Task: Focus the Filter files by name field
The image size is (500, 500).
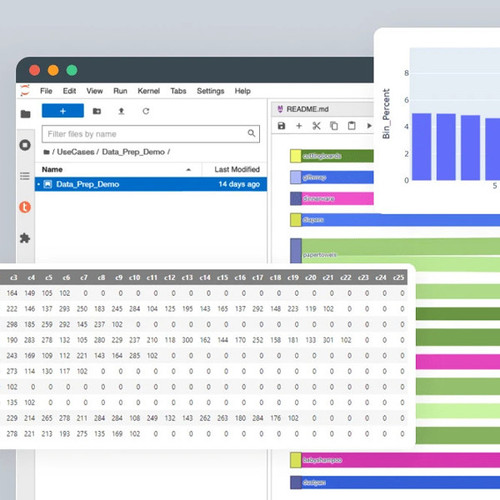Action: click(x=151, y=134)
